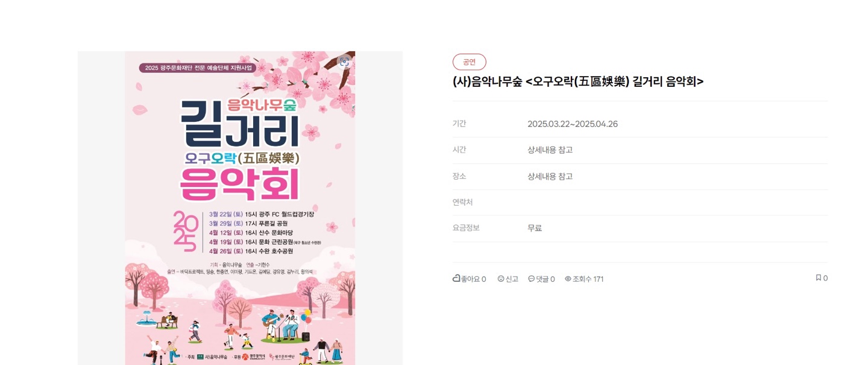
Task: Click the 조회수 eye icon
Action: pos(568,279)
